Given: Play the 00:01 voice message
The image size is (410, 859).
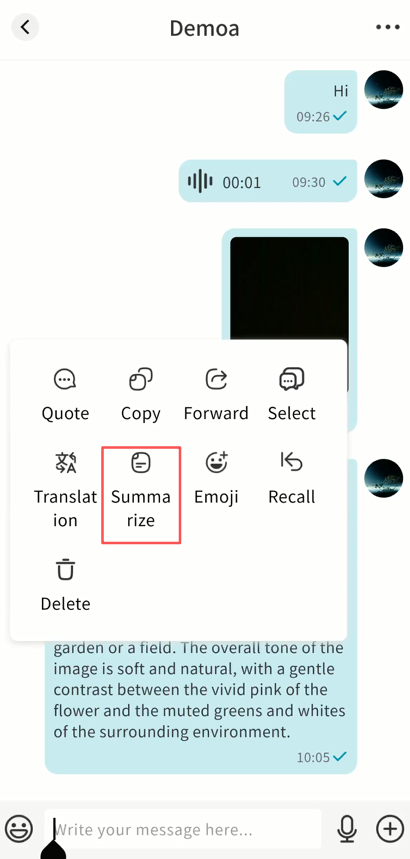Looking at the screenshot, I should click(x=267, y=181).
